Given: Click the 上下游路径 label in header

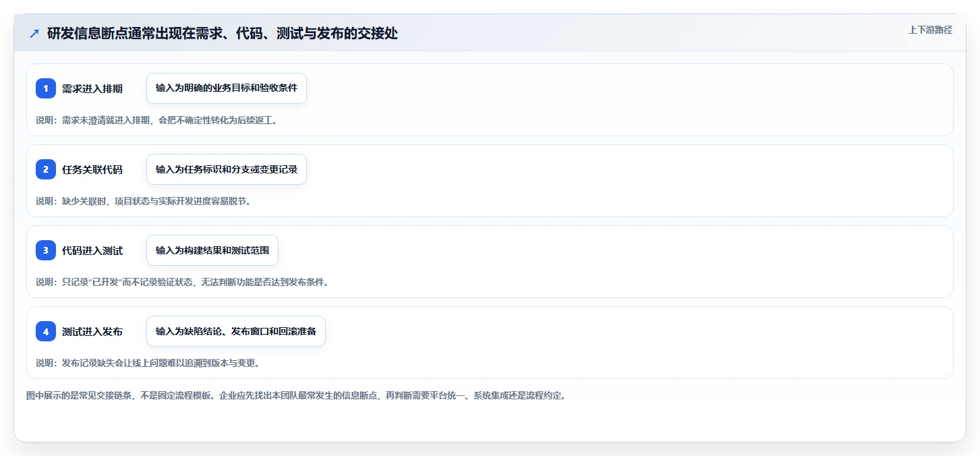Looking at the screenshot, I should tap(930, 30).
